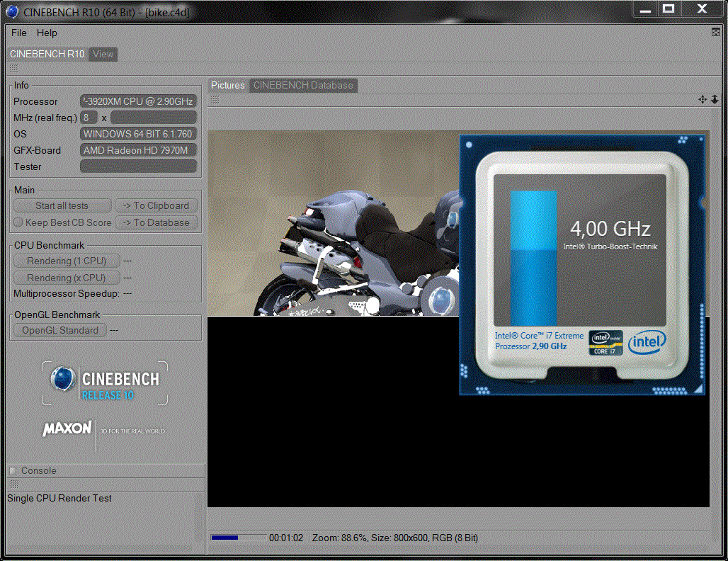Image resolution: width=728 pixels, height=561 pixels.
Task: Click the grip handle under CINEBENCH R10 tab
Action: click(x=13, y=69)
